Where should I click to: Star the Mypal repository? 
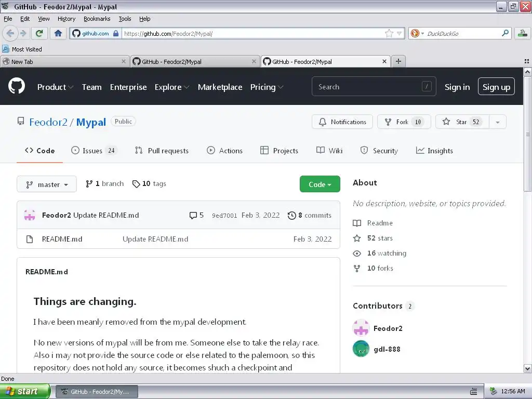(462, 122)
